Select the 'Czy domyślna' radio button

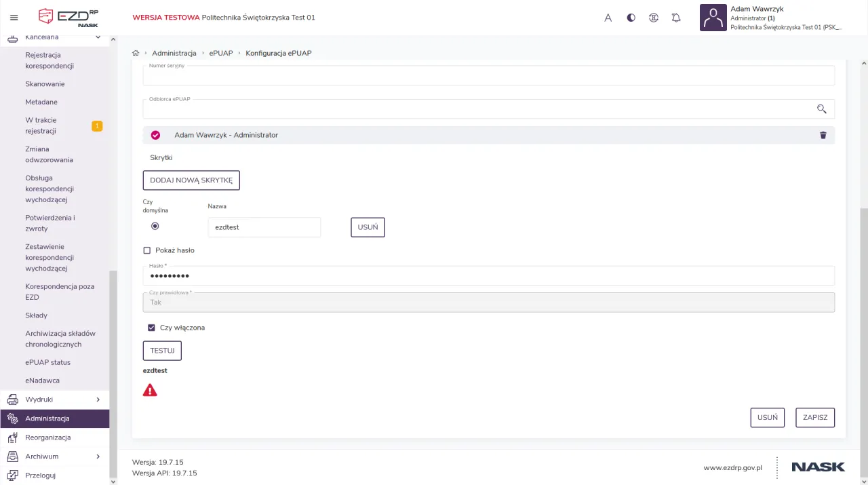click(x=155, y=226)
